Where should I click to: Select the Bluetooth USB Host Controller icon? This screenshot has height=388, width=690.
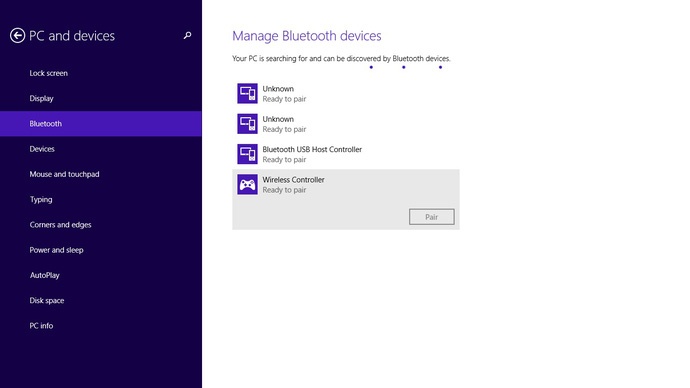[x=247, y=154]
